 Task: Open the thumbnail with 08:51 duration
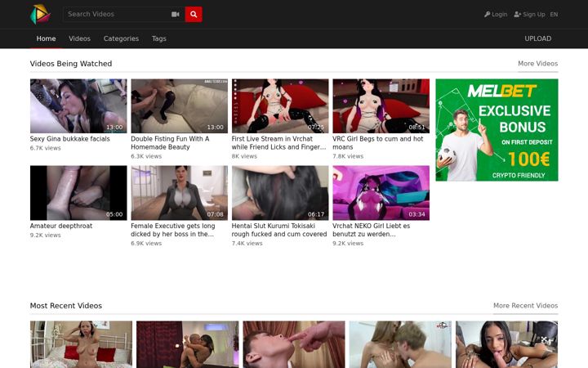381,105
